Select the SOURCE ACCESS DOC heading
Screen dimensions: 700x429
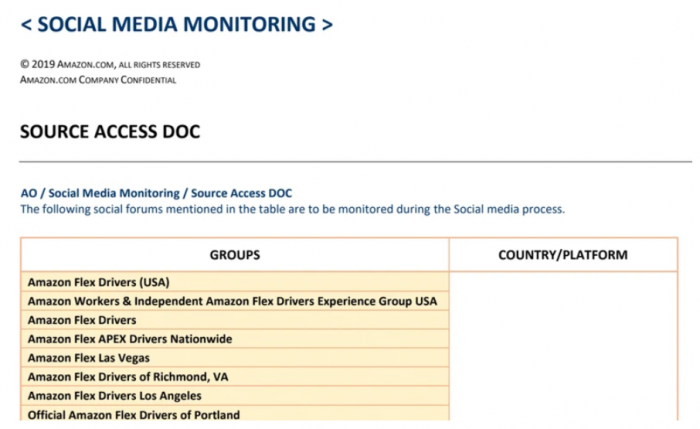[x=110, y=131]
